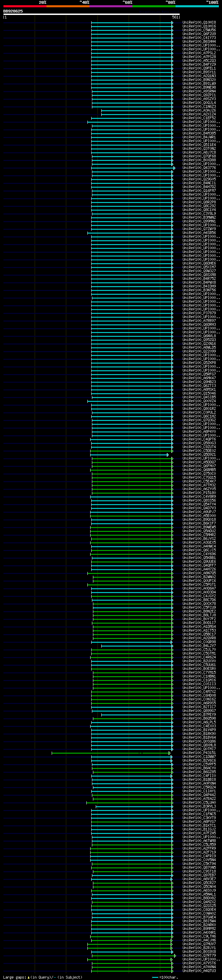
Task: Open hit UniRef100_B6SHH4
Action: click(x=199, y=41)
